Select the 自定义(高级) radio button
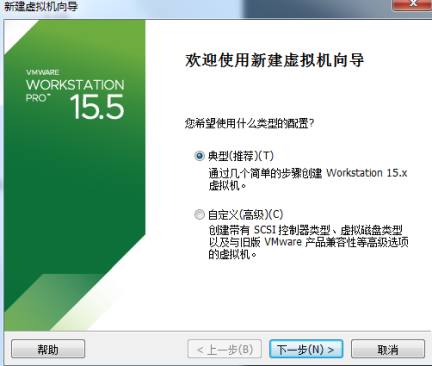Image resolution: width=432 pixels, height=366 pixels. [x=199, y=214]
